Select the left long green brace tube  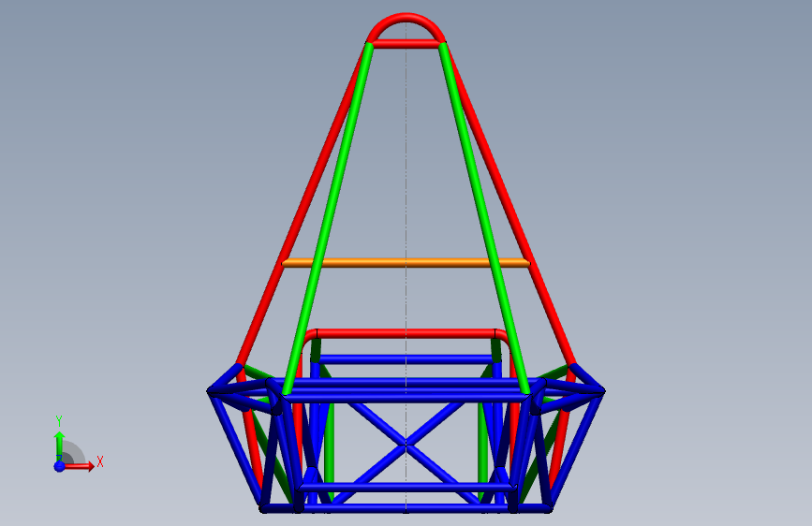[327, 217]
